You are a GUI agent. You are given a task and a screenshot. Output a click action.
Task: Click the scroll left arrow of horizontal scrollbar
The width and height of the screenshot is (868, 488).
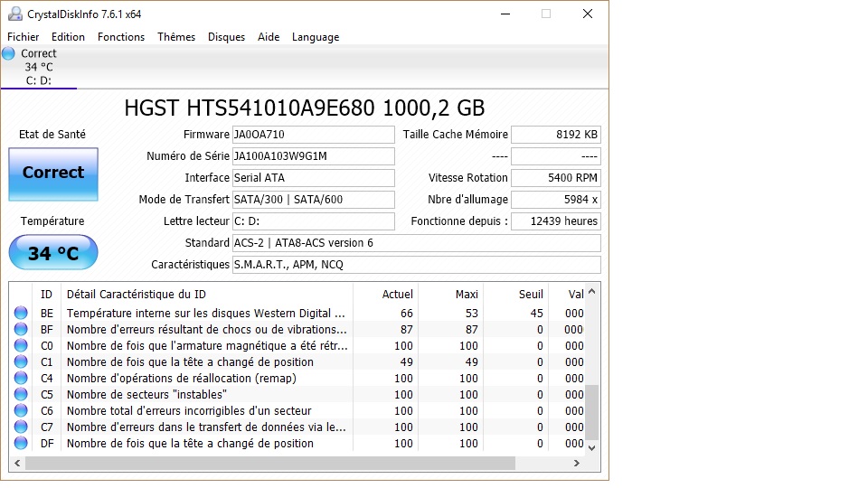[17, 463]
